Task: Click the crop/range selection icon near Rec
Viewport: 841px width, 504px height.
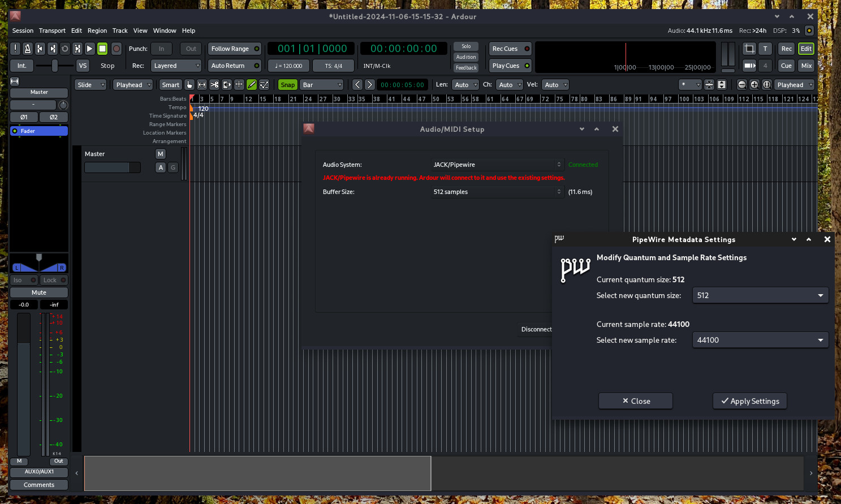Action: click(x=749, y=49)
